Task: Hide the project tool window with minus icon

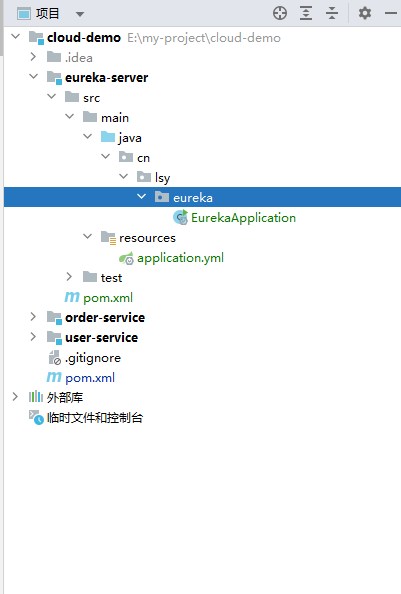Action: tap(391, 13)
